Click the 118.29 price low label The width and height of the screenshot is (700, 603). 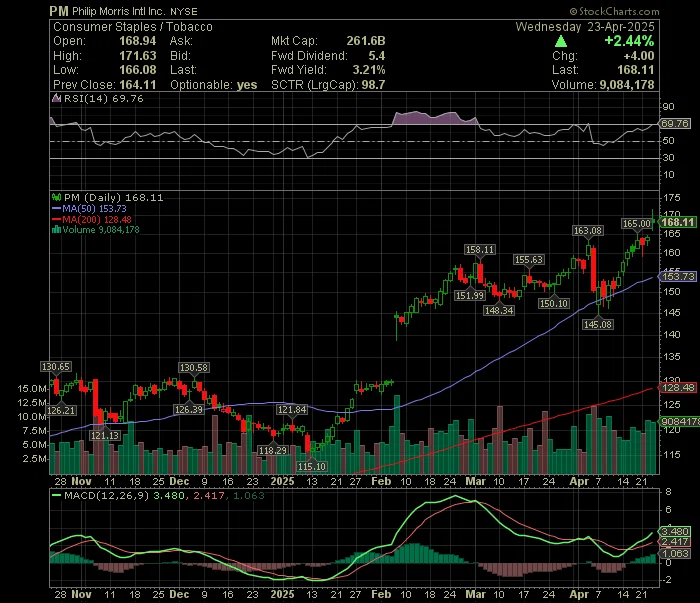pos(273,450)
